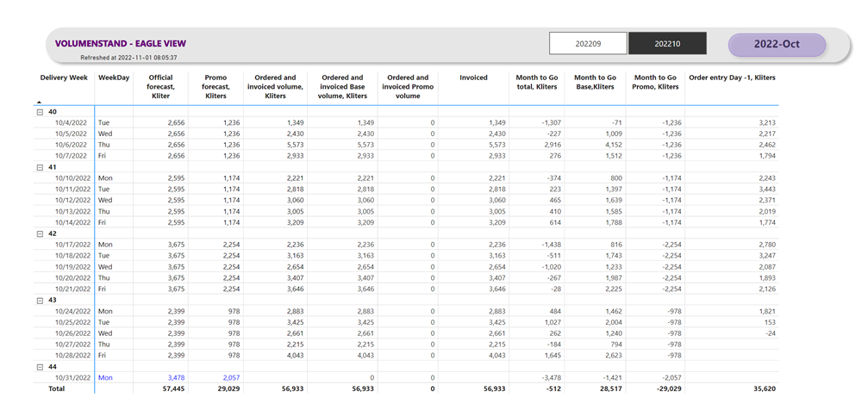
Task: Select the 10/18/2022 date row
Action: [408, 256]
